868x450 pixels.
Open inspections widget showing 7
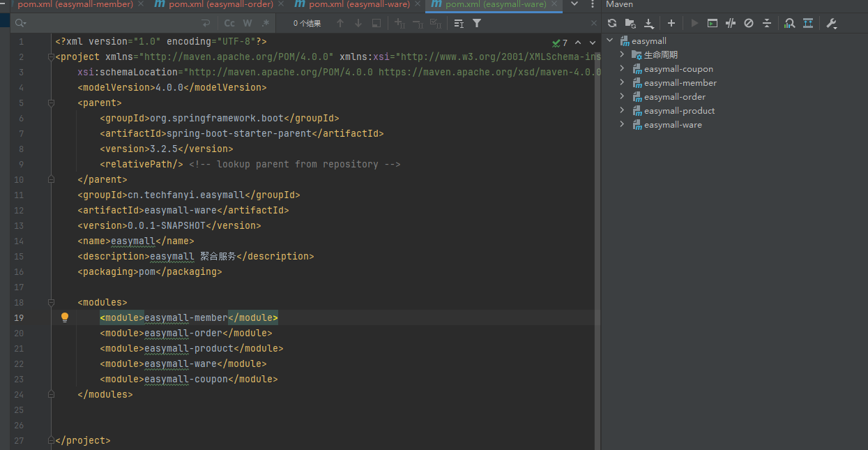pyautogui.click(x=560, y=43)
